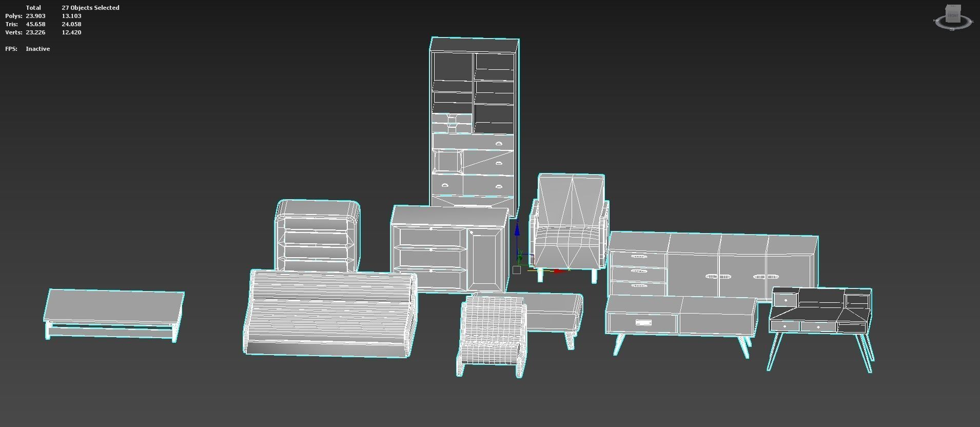Click the selected polys value 13.103
Image resolution: width=980 pixels, height=427 pixels.
pos(71,16)
